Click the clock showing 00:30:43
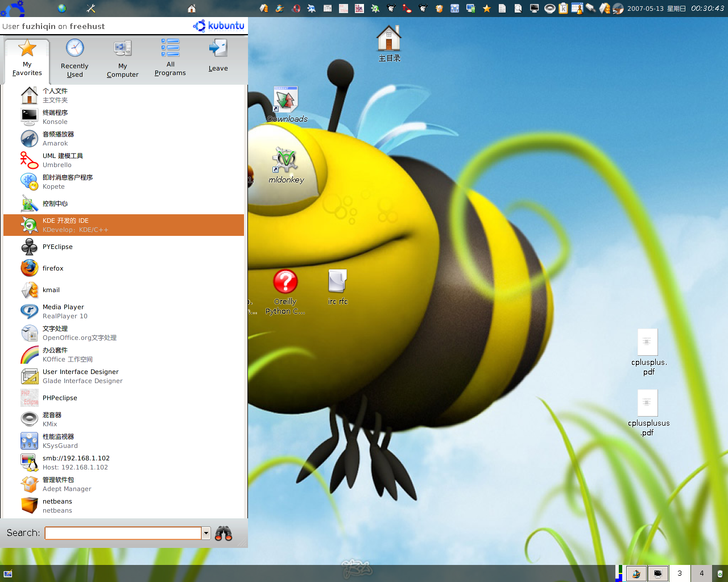Viewport: 728px width, 582px height. (x=708, y=9)
